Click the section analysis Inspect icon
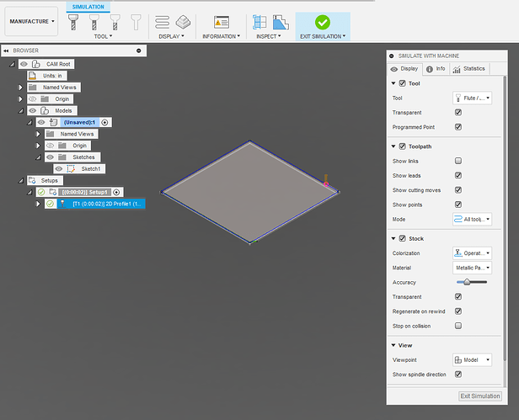Viewport: 519px width, 420px height. coord(259,22)
